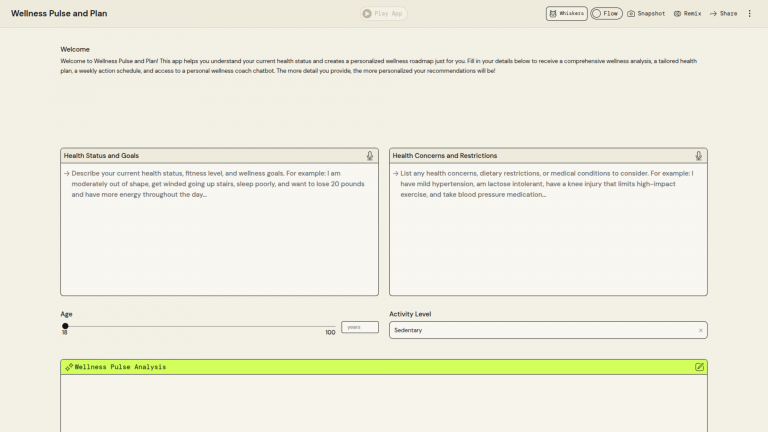Click the Welcome heading text
The width and height of the screenshot is (768, 432).
coord(75,49)
